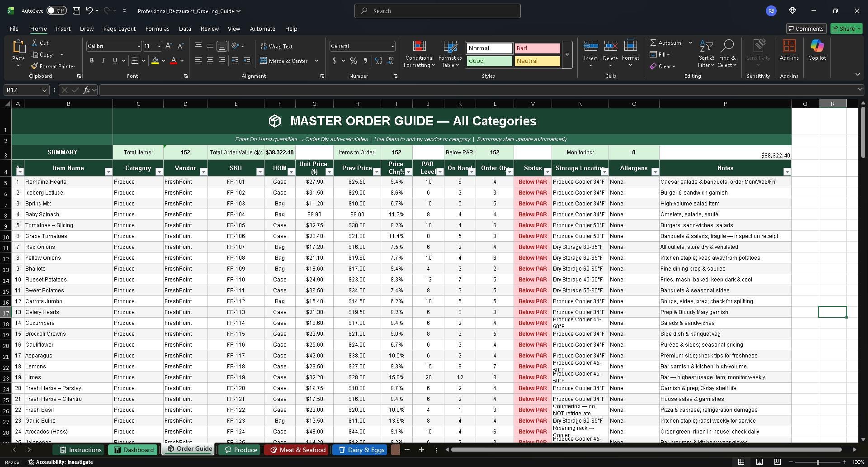Switch to the Dairy & Eggs sheet
The width and height of the screenshot is (868, 467).
(361, 450)
